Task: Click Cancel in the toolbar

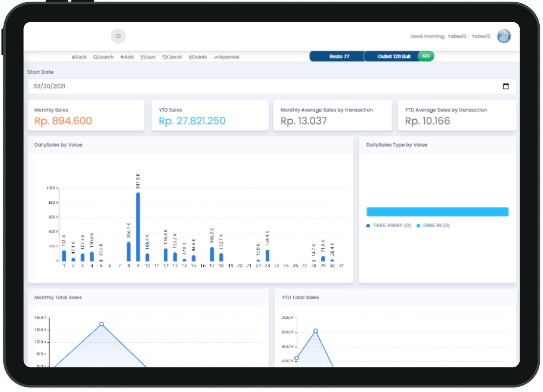Action: click(172, 57)
